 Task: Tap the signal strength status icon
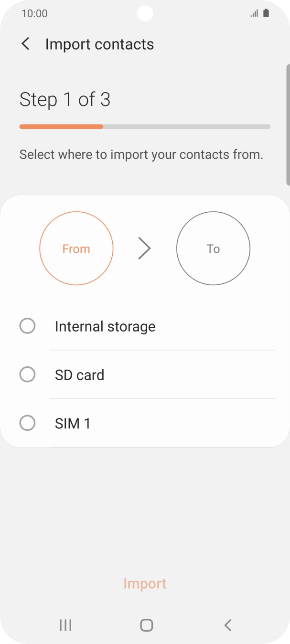click(x=254, y=13)
